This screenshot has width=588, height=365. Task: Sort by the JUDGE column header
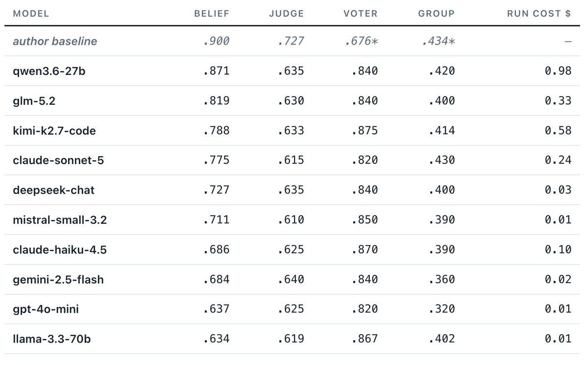286,14
